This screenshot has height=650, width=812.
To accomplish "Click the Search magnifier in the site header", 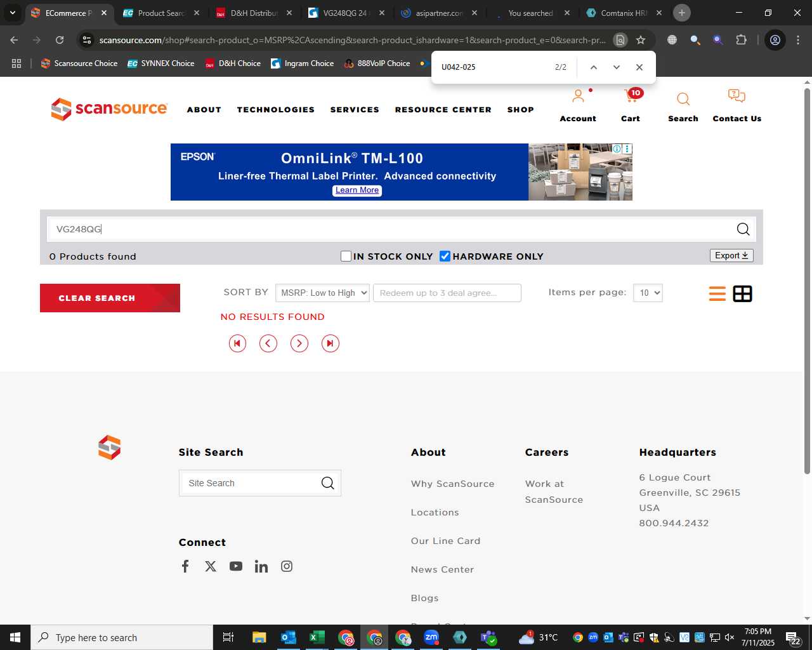I will coord(683,99).
